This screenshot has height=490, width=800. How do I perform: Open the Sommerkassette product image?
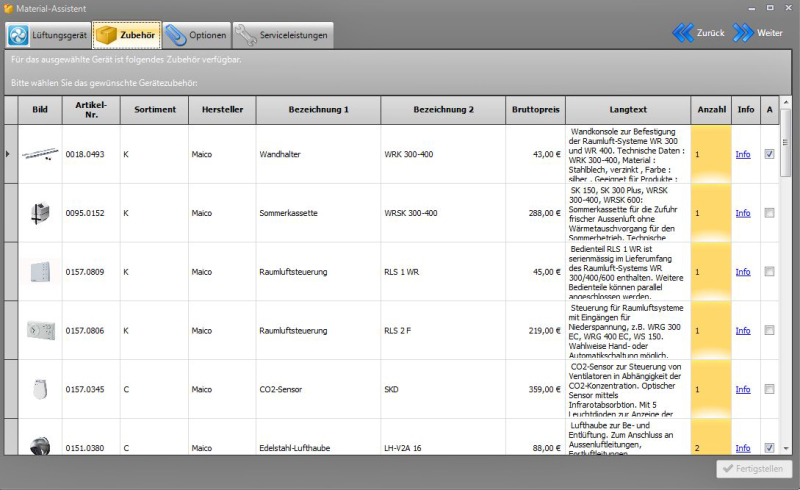coord(40,213)
